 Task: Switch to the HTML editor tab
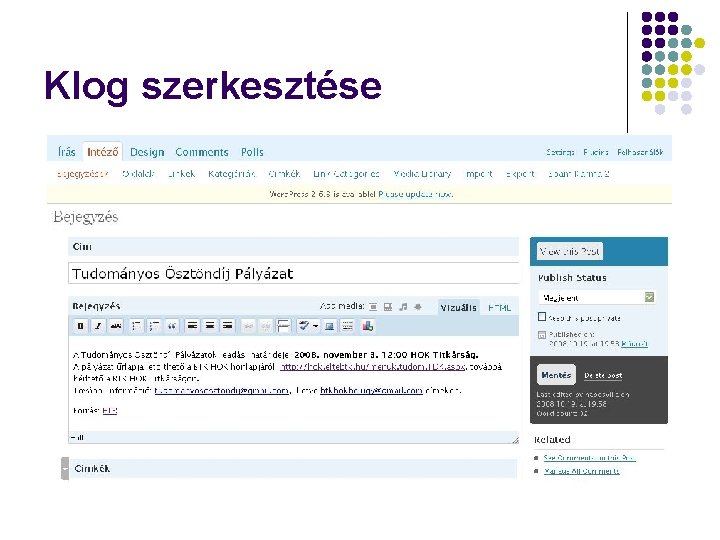[x=499, y=308]
